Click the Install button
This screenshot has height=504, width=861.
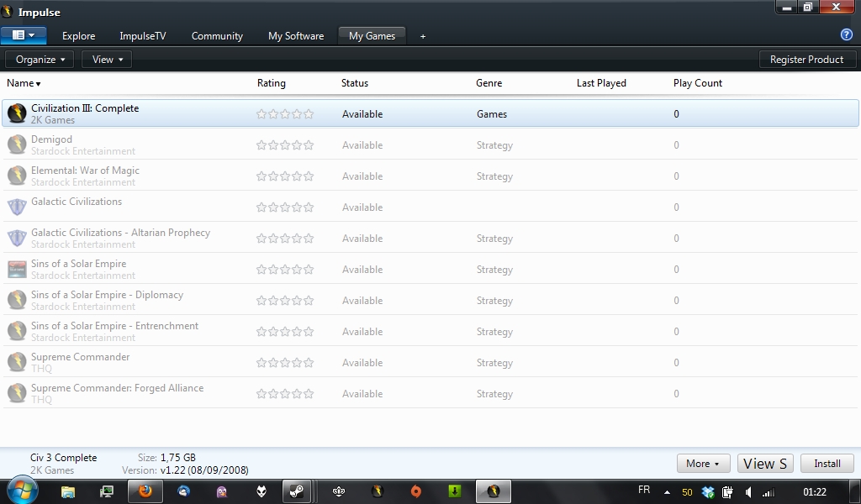827,464
